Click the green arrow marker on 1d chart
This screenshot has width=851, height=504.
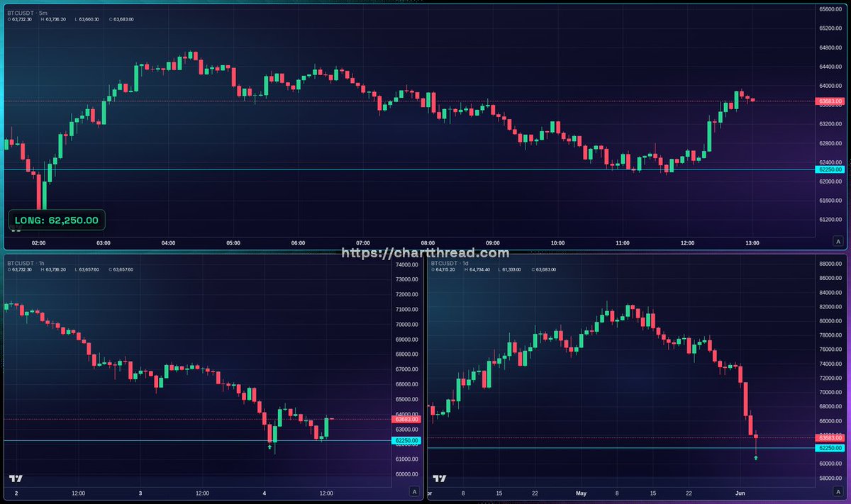[x=756, y=459]
